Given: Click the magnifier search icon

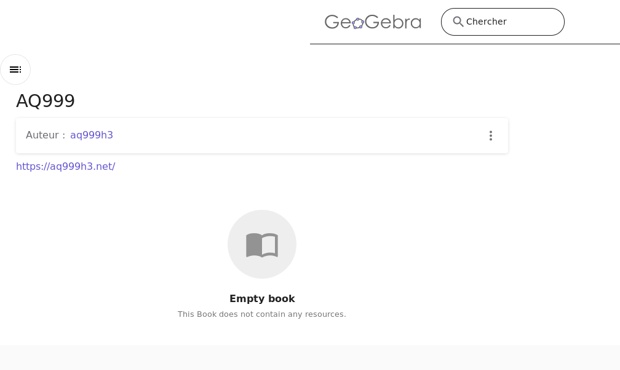Looking at the screenshot, I should pyautogui.click(x=458, y=21).
